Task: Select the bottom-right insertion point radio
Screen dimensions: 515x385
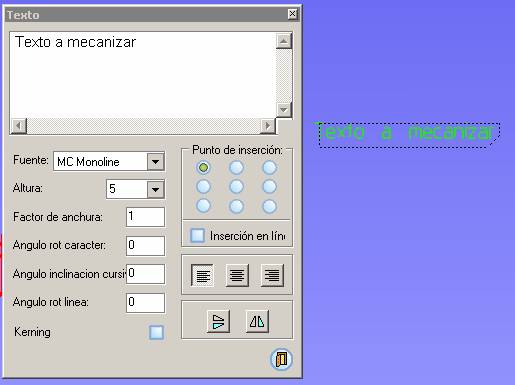Action: (x=269, y=206)
